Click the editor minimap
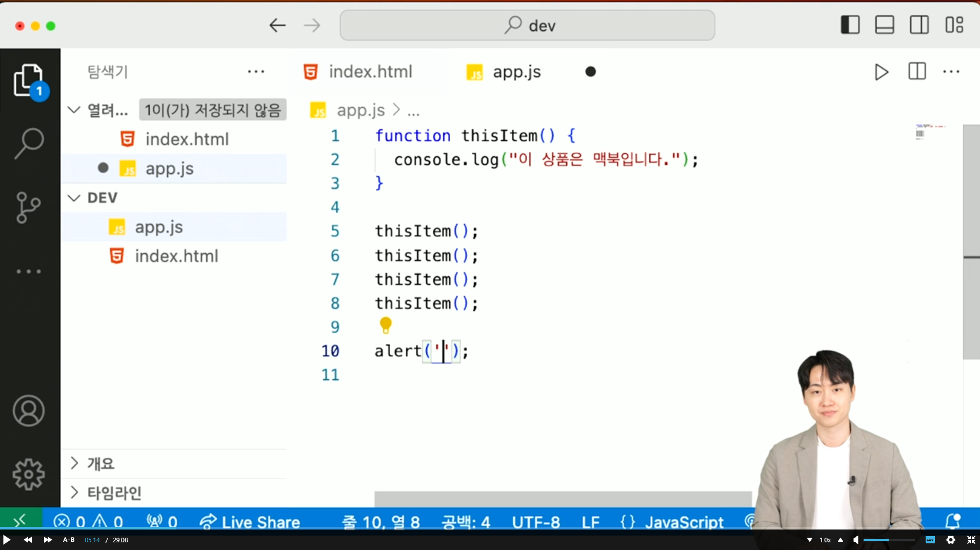The height and width of the screenshot is (550, 980). coord(930,131)
